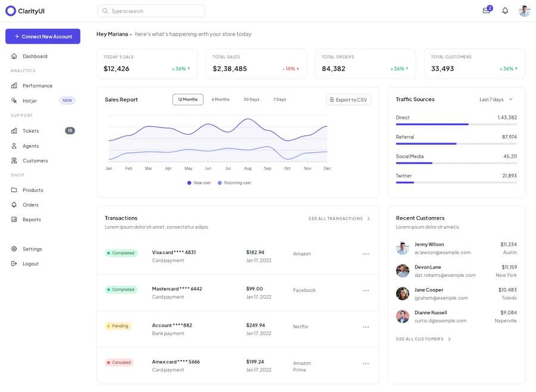Click the Dashboard home icon
The height and width of the screenshot is (392, 536).
coord(14,56)
